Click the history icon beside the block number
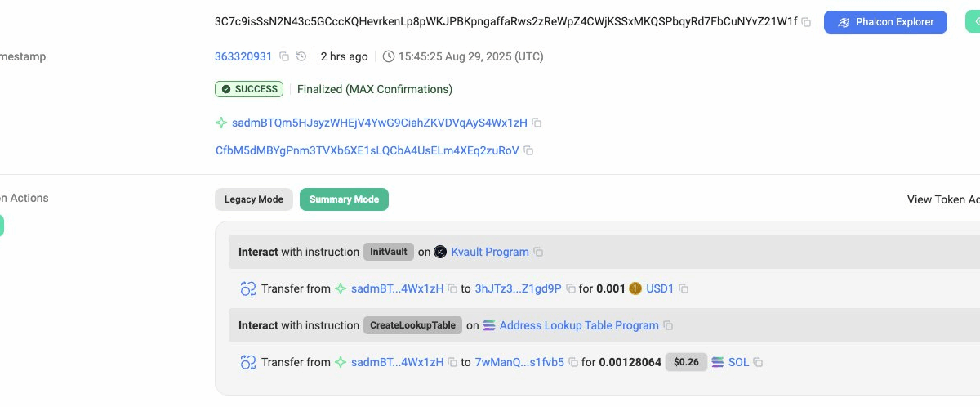This screenshot has width=980, height=407. 301,56
